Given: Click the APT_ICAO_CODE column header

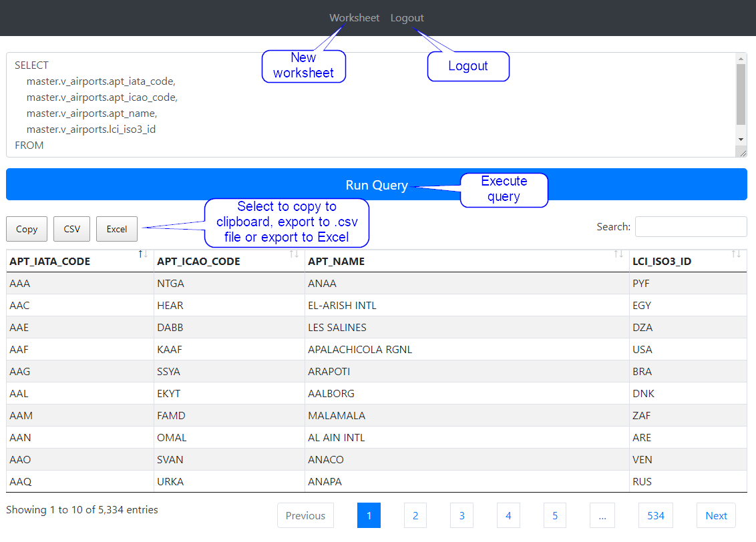Looking at the screenshot, I should tap(229, 261).
